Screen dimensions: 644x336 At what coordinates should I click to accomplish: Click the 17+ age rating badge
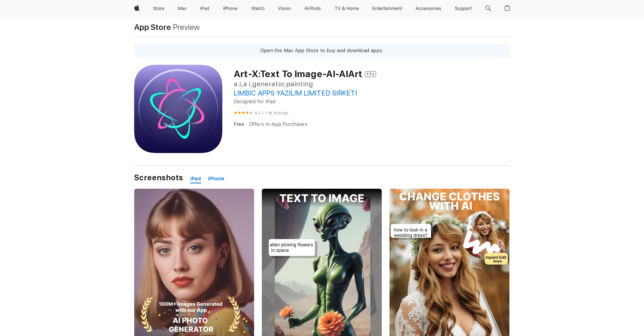(x=370, y=74)
